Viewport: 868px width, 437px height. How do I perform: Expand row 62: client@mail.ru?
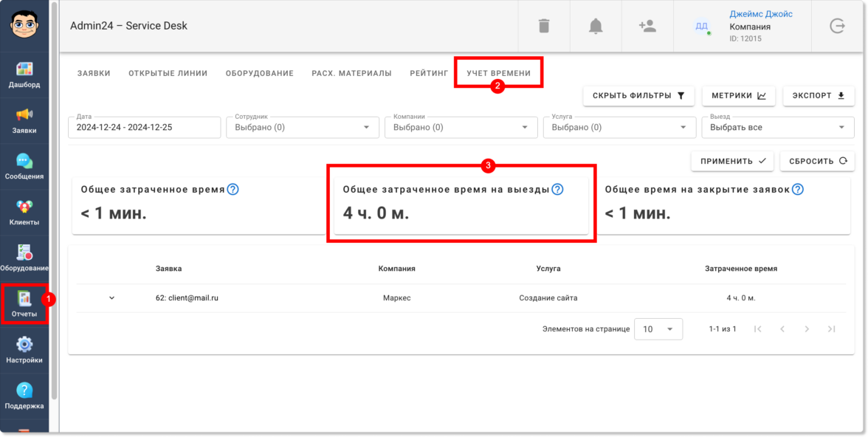pos(112,298)
